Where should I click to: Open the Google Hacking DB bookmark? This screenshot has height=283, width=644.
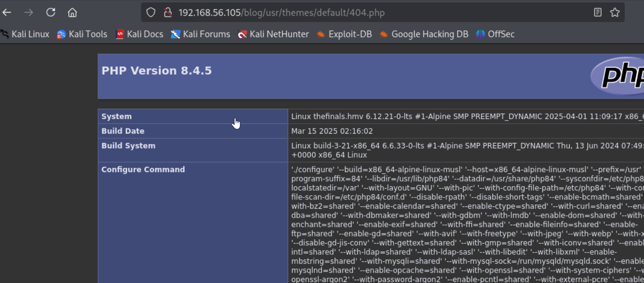[x=424, y=34]
